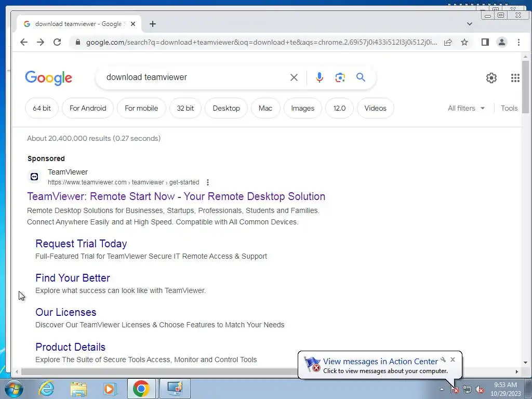Go back to the previous page
The height and width of the screenshot is (399, 532).
[x=24, y=42]
